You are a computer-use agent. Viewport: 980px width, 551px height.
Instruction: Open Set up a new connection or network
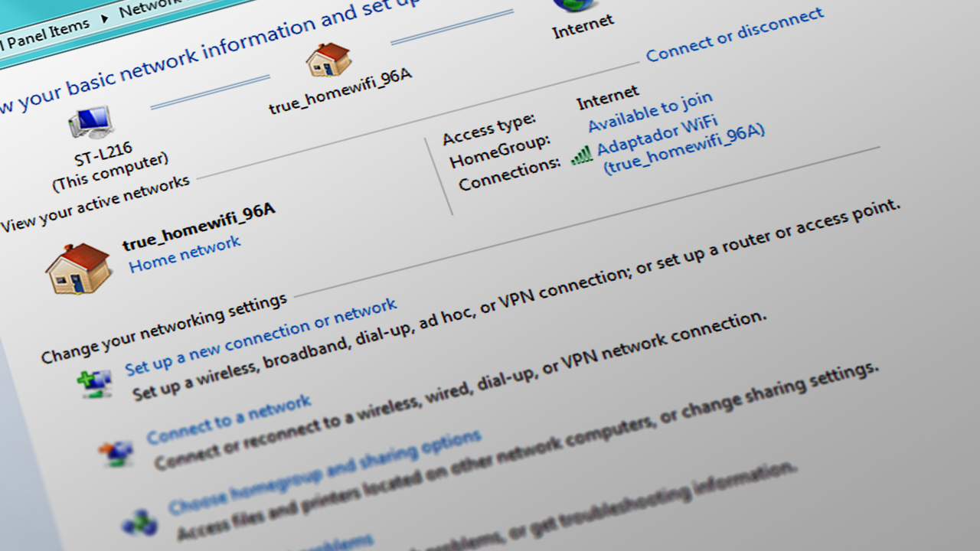point(261,336)
